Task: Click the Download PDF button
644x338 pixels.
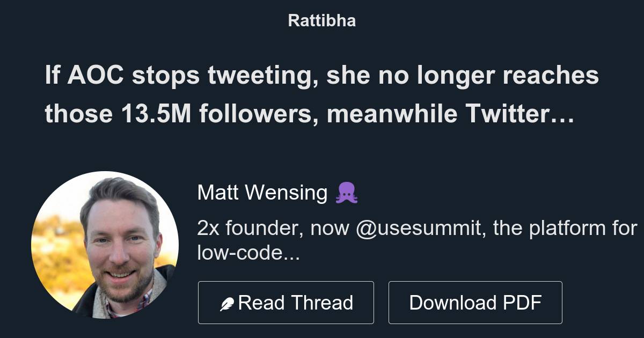Action: click(476, 302)
